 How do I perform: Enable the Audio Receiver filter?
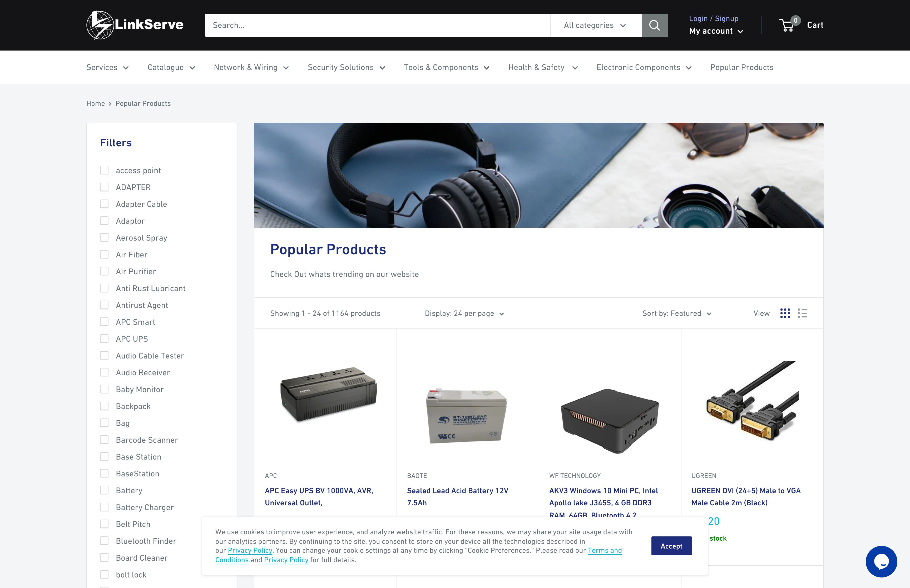(104, 372)
